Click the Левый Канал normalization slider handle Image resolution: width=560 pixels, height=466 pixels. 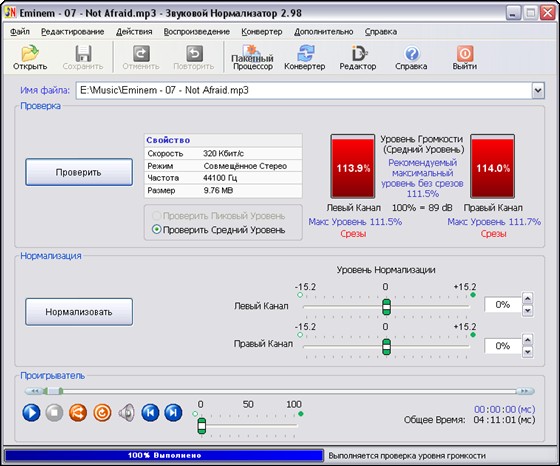point(386,307)
